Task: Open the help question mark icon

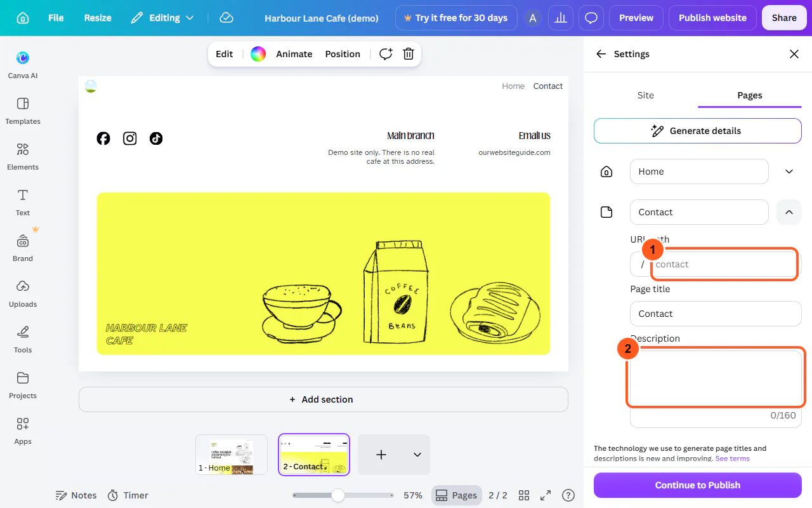Action: tap(568, 495)
